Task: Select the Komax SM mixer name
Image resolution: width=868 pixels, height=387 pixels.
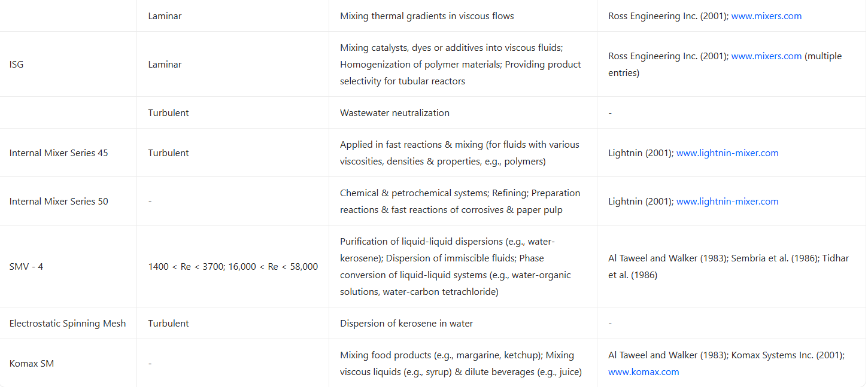Action: 32,364
